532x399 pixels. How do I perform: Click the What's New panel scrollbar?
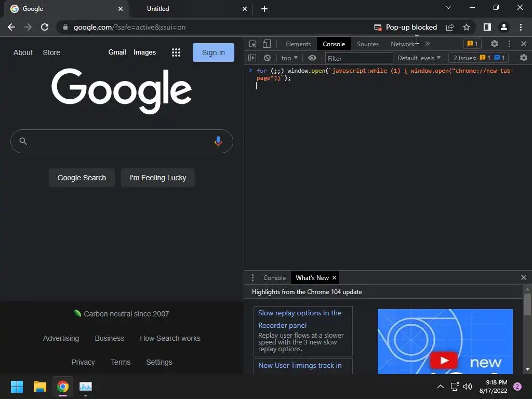[x=527, y=304]
